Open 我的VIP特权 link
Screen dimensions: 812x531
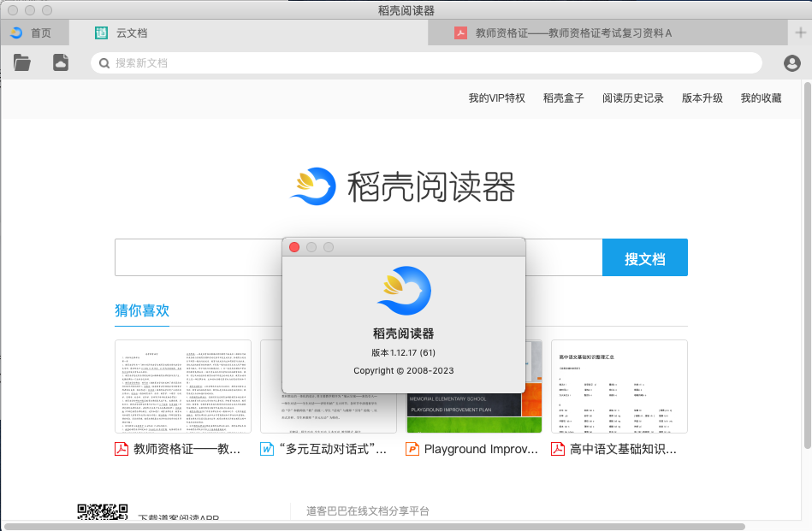[x=499, y=97]
